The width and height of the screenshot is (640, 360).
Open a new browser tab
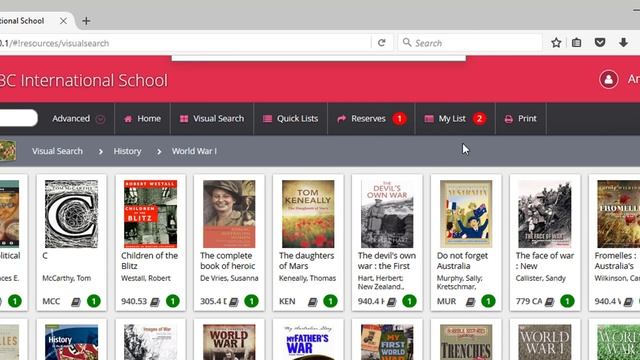[x=86, y=21]
